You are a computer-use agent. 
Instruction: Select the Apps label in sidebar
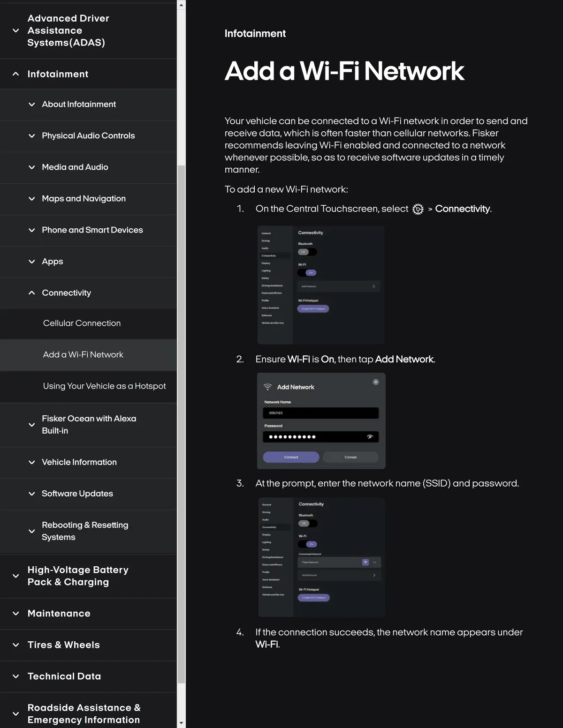[53, 261]
